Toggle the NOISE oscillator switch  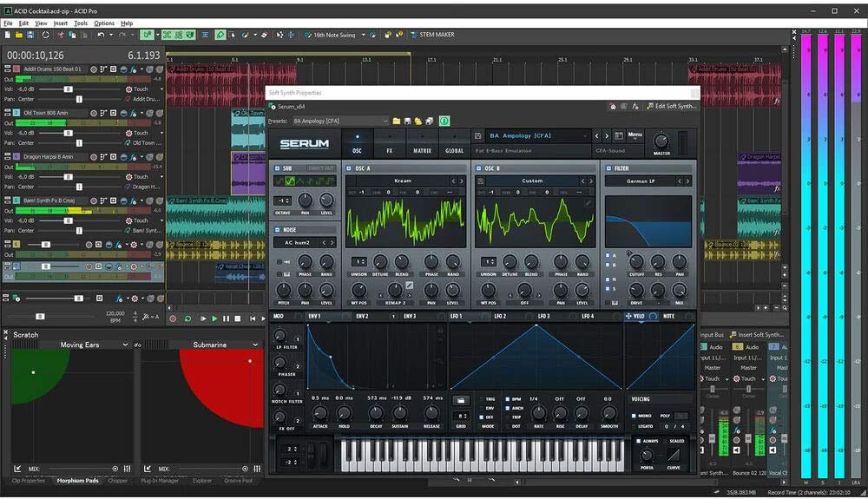[x=277, y=230]
